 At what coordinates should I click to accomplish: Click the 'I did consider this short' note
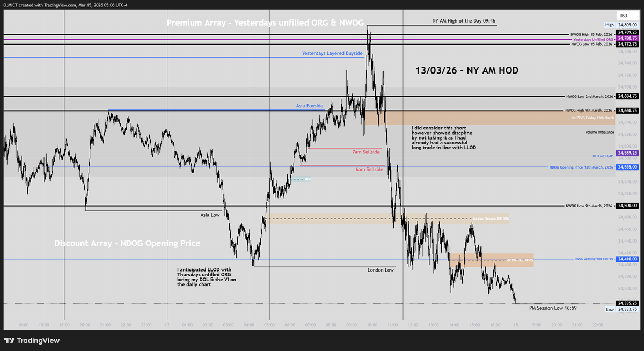tap(444, 137)
